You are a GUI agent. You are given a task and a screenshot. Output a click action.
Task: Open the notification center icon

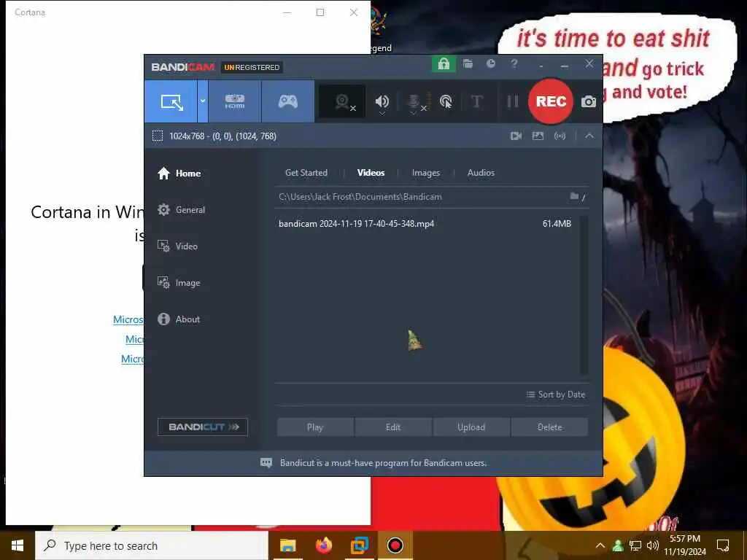723,545
